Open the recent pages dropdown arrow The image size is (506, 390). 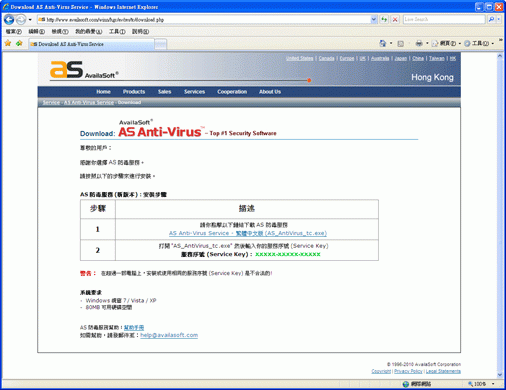click(30, 20)
